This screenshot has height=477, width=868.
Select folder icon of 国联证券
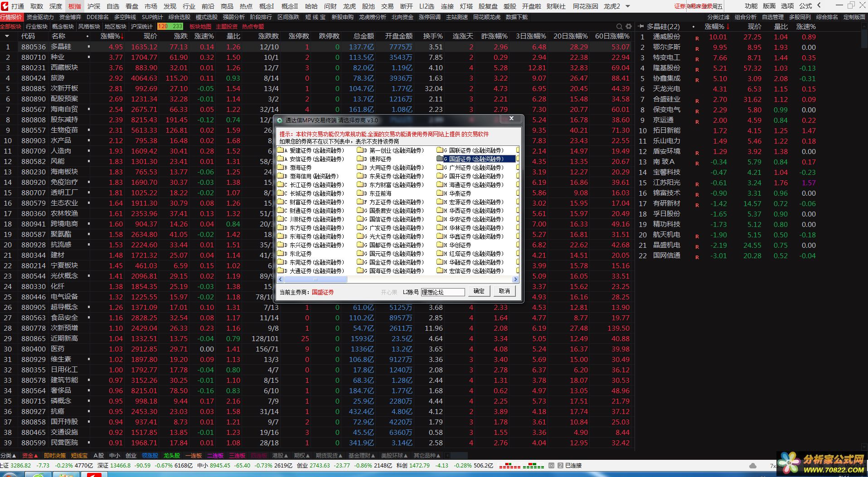pyautogui.click(x=440, y=150)
